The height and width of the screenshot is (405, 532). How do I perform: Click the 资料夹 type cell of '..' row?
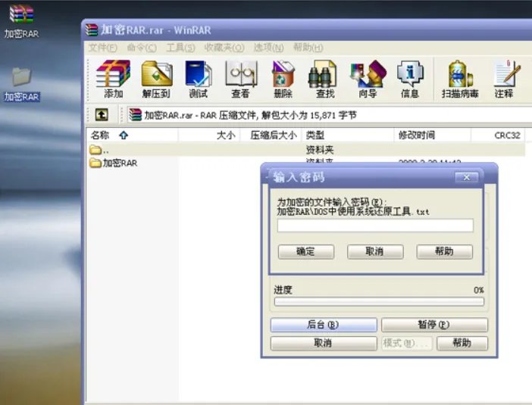tap(320, 149)
